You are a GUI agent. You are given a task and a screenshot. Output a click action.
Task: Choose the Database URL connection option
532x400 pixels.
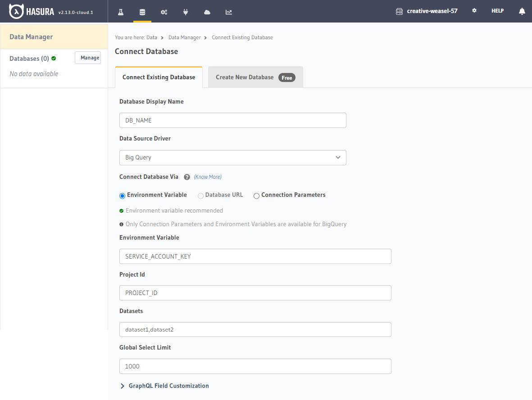click(x=200, y=196)
